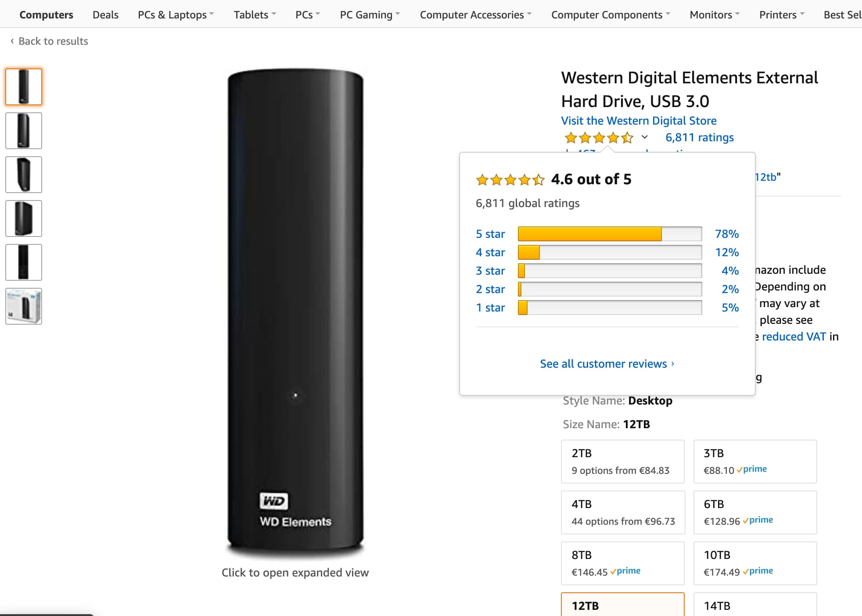The height and width of the screenshot is (616, 862).
Task: Visit the Western Digital Store link
Action: (639, 120)
